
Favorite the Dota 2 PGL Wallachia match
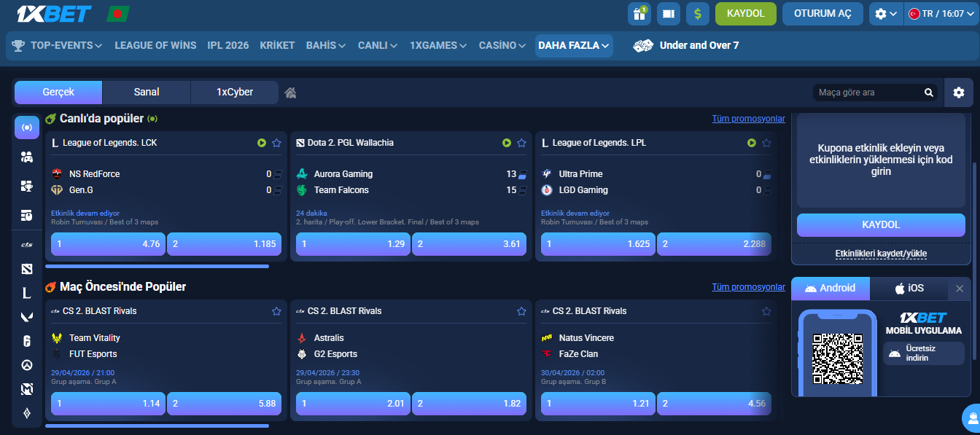coord(521,143)
